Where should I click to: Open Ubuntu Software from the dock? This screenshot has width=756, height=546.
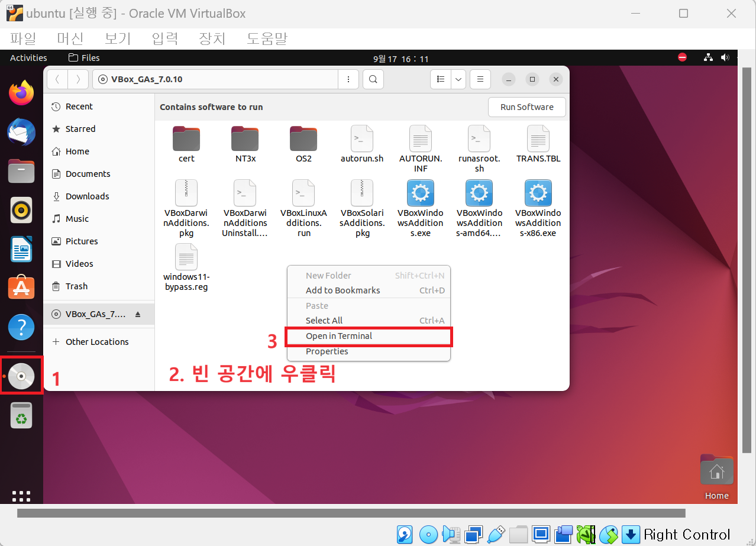(x=21, y=288)
